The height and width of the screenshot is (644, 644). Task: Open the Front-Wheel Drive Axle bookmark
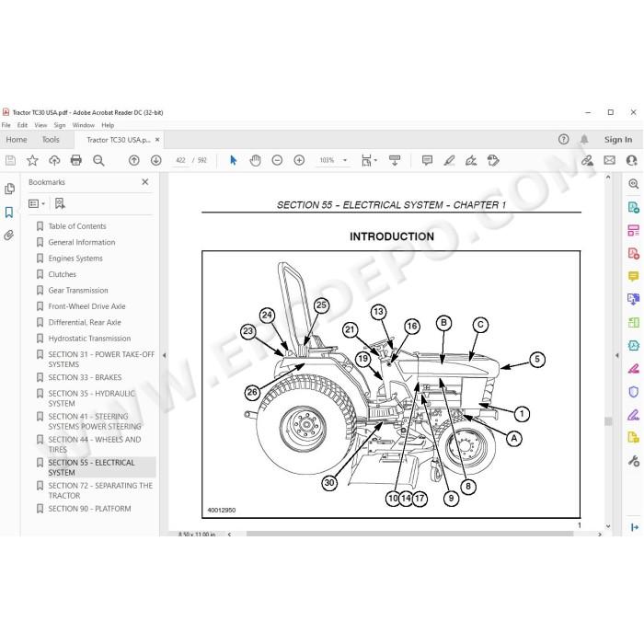(x=86, y=306)
